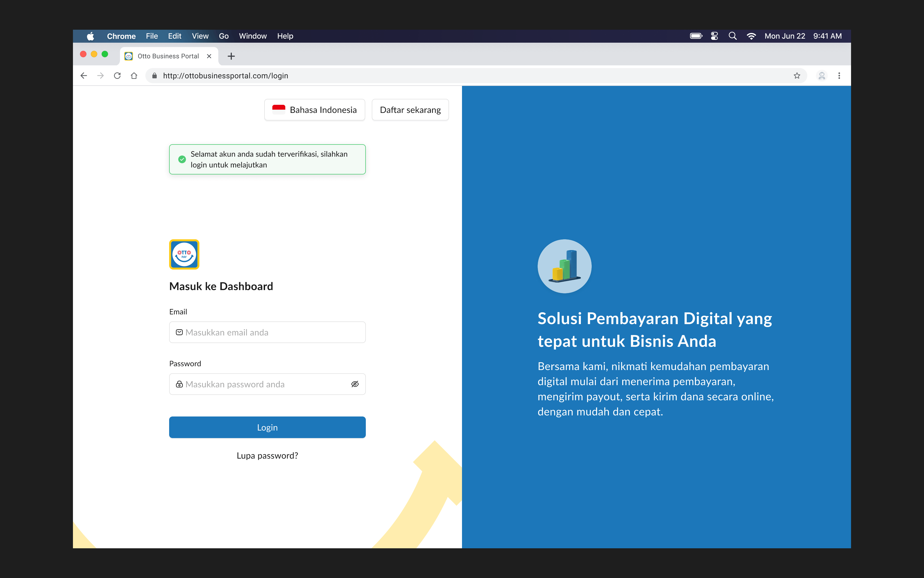The image size is (924, 578).
Task: Click the bookmark star in address bar
Action: (797, 76)
